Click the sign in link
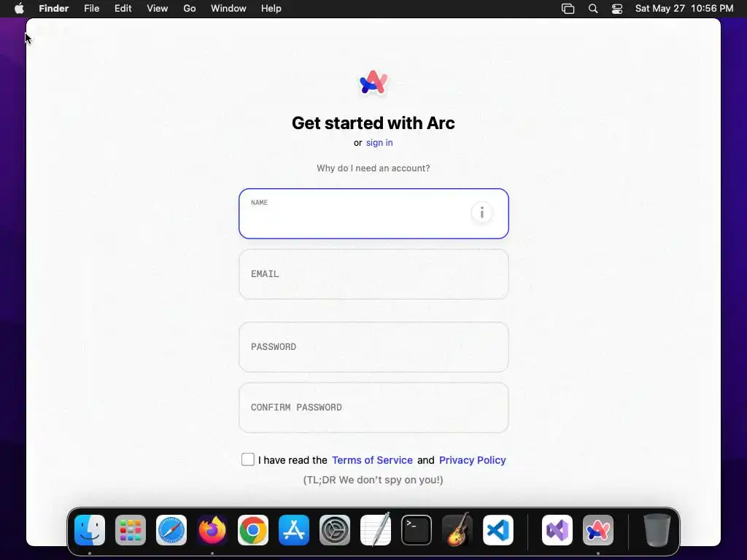The image size is (747, 560). [379, 143]
